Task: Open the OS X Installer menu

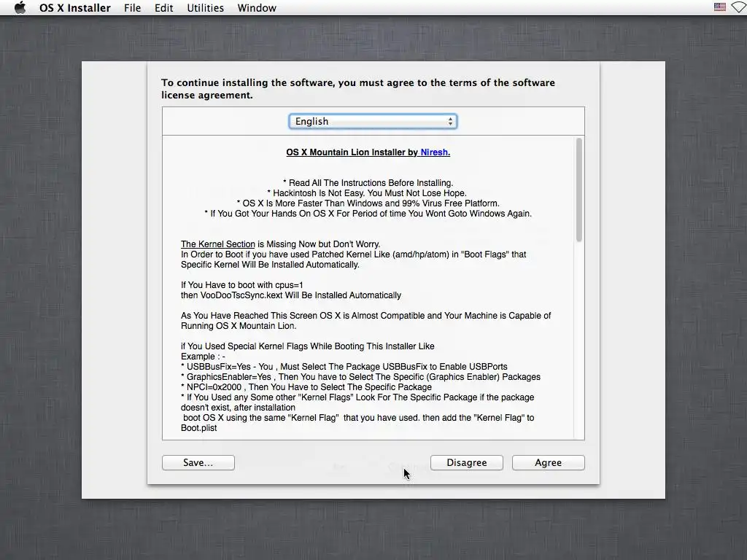Action: click(75, 7)
